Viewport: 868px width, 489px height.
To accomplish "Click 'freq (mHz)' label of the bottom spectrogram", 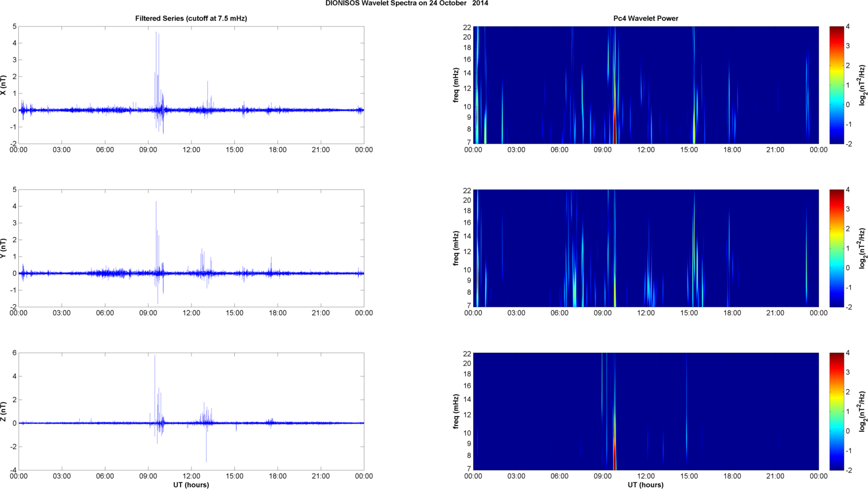I will coord(456,412).
